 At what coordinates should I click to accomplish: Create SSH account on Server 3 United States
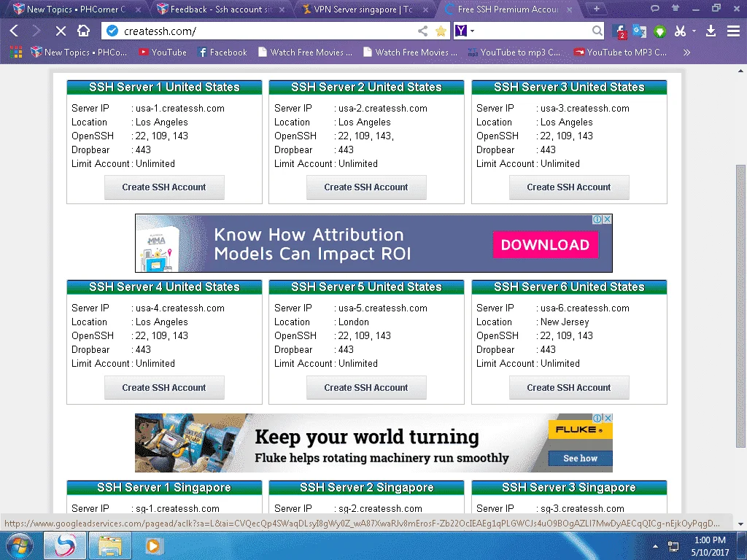click(569, 187)
